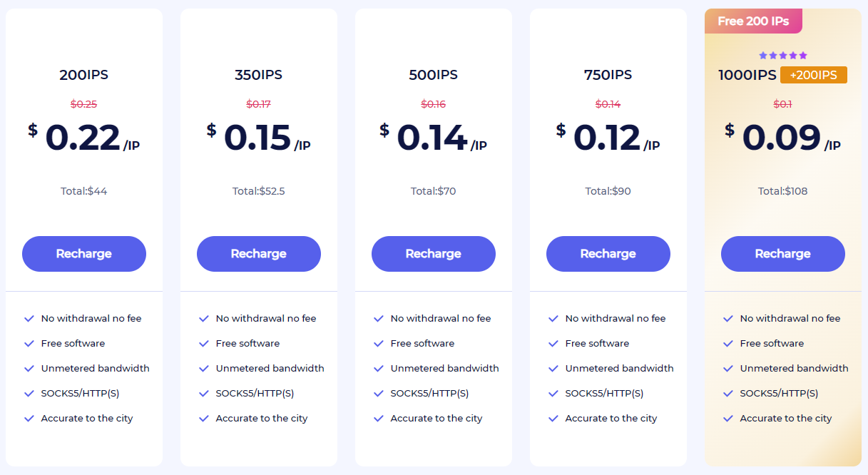Click the 0.22 /IP price
Screen dimensions: 868x475
tap(84, 138)
